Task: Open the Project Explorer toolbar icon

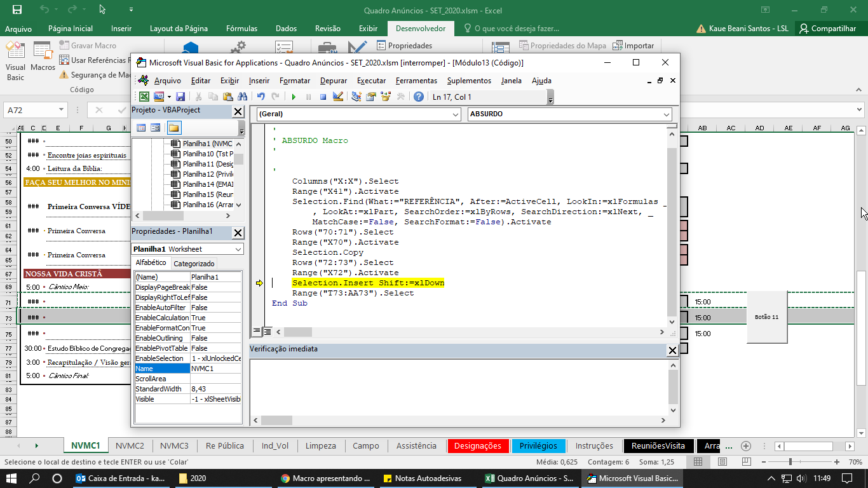Action: click(356, 97)
